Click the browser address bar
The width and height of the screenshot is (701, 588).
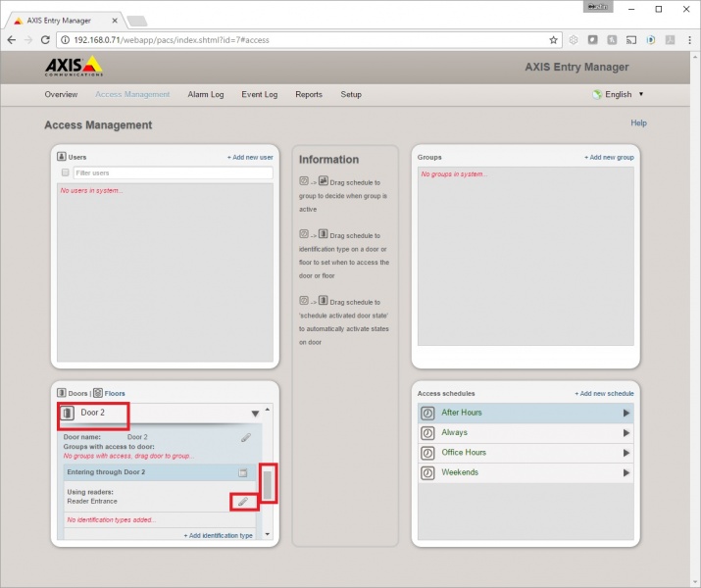[309, 40]
